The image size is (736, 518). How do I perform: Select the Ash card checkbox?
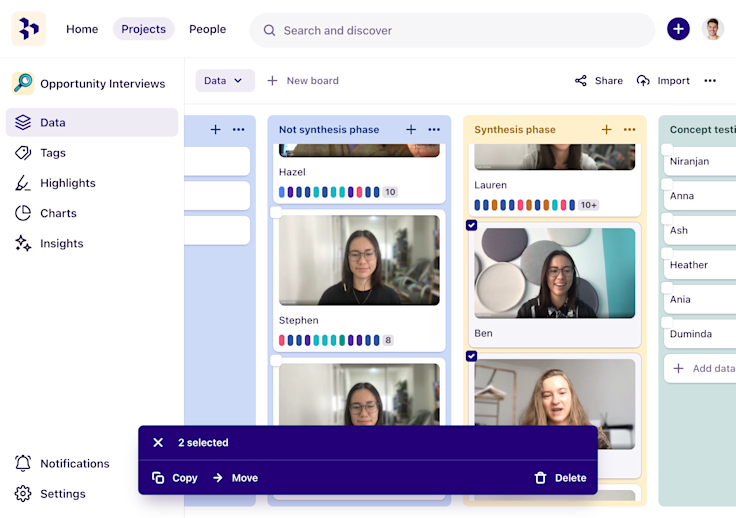(x=667, y=218)
